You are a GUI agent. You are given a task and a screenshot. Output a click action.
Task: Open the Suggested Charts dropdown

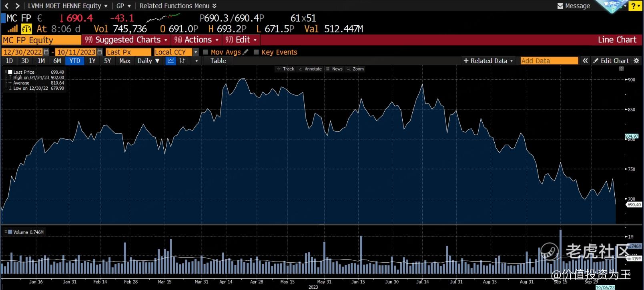(x=126, y=40)
